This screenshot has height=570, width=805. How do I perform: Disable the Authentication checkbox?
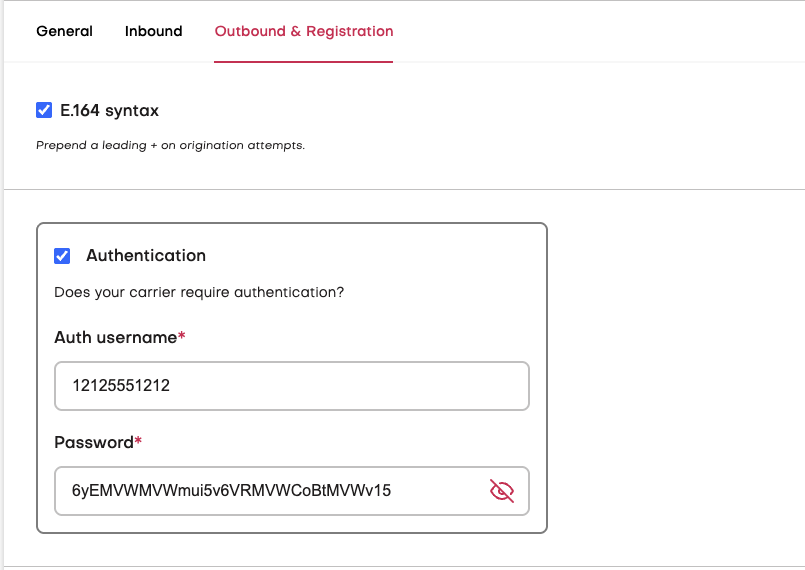[62, 255]
